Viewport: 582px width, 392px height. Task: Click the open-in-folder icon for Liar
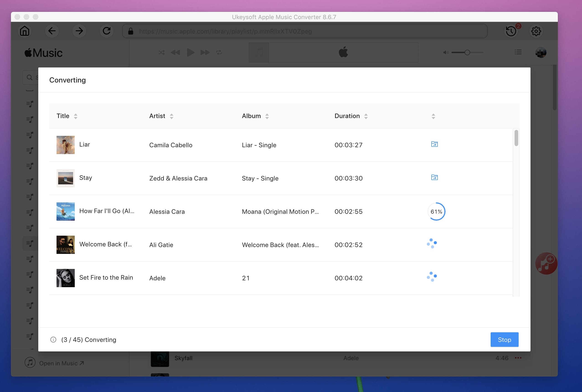(x=434, y=144)
